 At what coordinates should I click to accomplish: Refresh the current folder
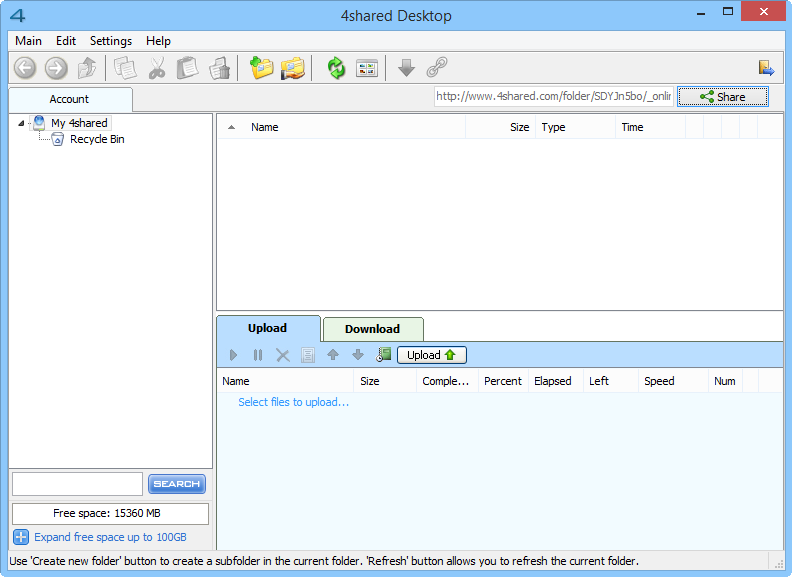[336, 68]
